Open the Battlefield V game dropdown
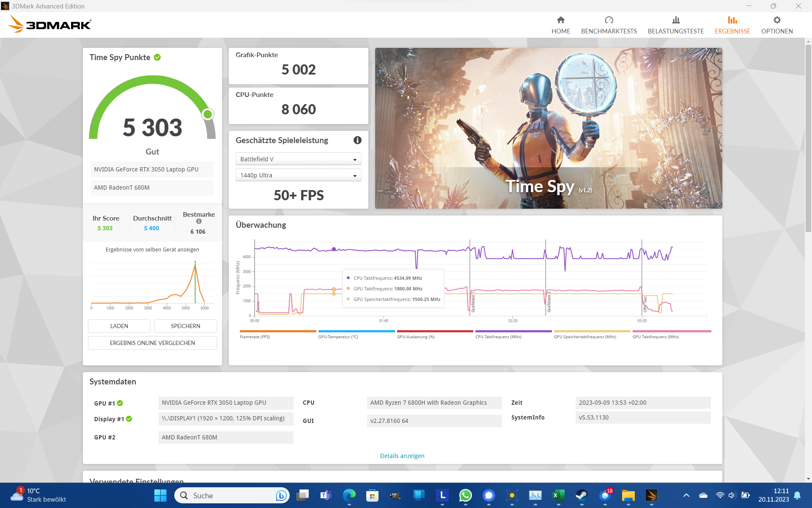Screen dimensions: 812x508 tap(298, 159)
